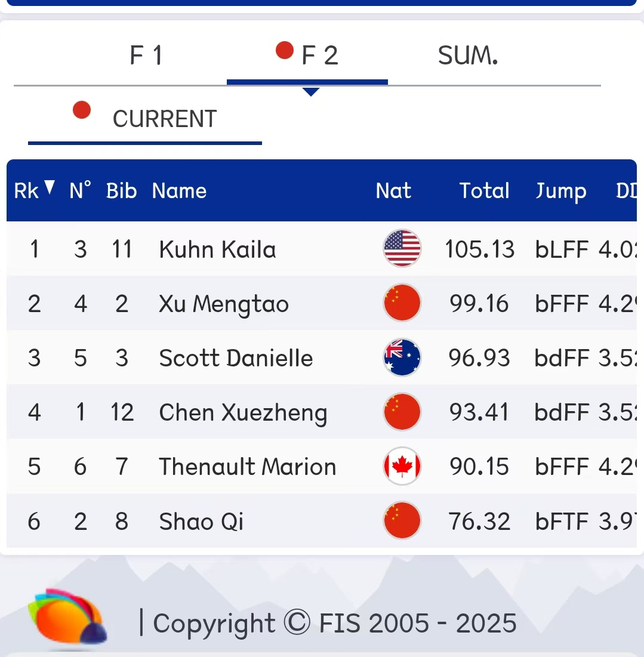Open athlete Kuhn Kaila's name link
644x657 pixels.
(x=217, y=249)
